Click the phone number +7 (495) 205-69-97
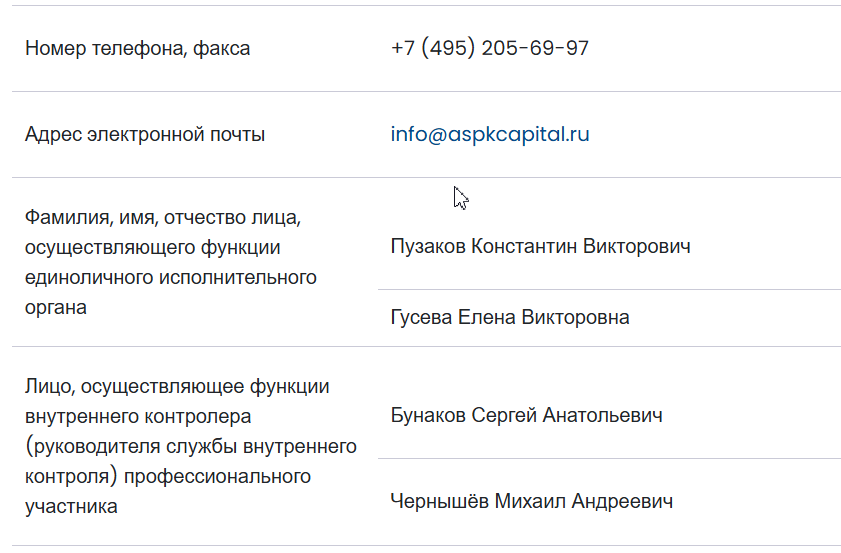Screen dimensions: 841x553 (490, 48)
